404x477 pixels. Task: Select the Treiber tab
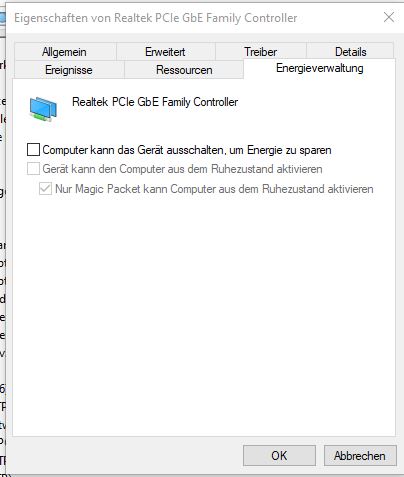click(261, 52)
